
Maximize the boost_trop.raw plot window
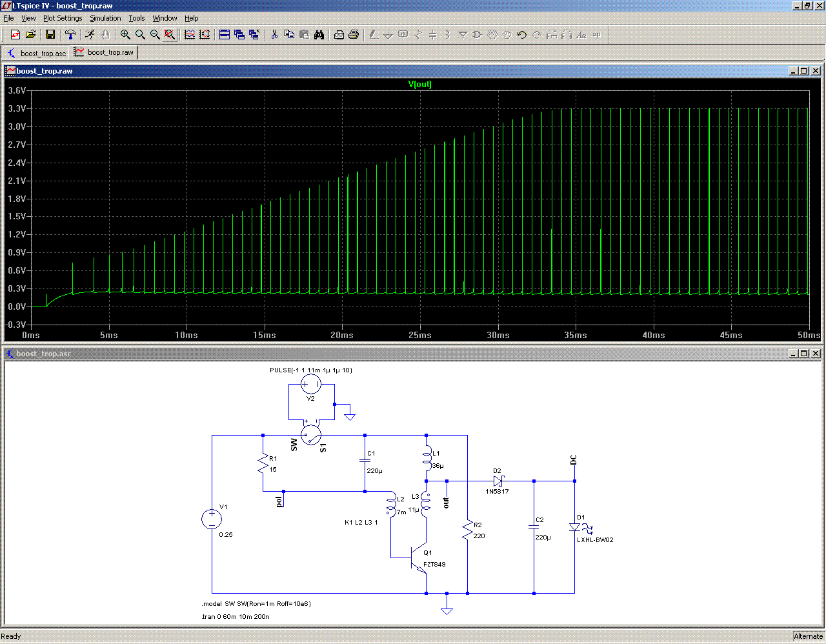[x=804, y=71]
